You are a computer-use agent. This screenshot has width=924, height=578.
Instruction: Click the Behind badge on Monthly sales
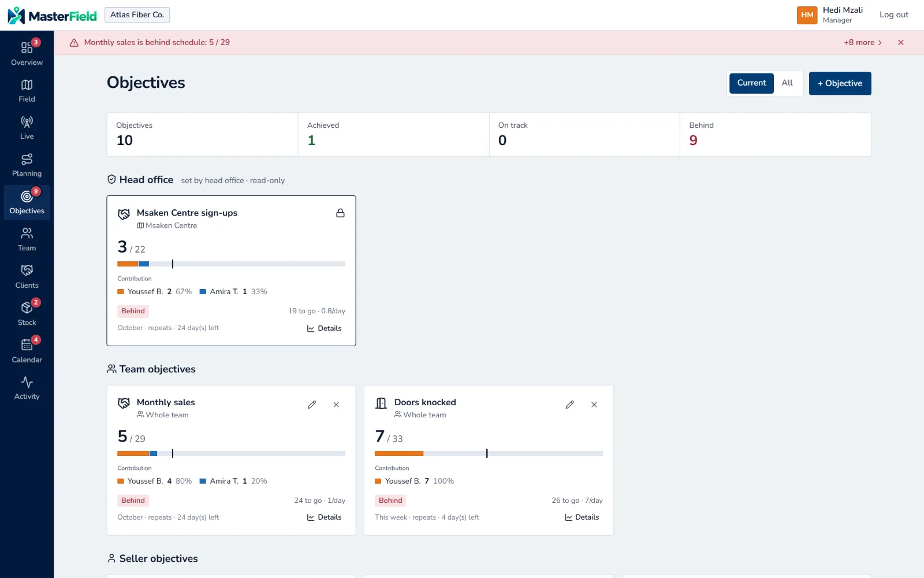click(133, 501)
